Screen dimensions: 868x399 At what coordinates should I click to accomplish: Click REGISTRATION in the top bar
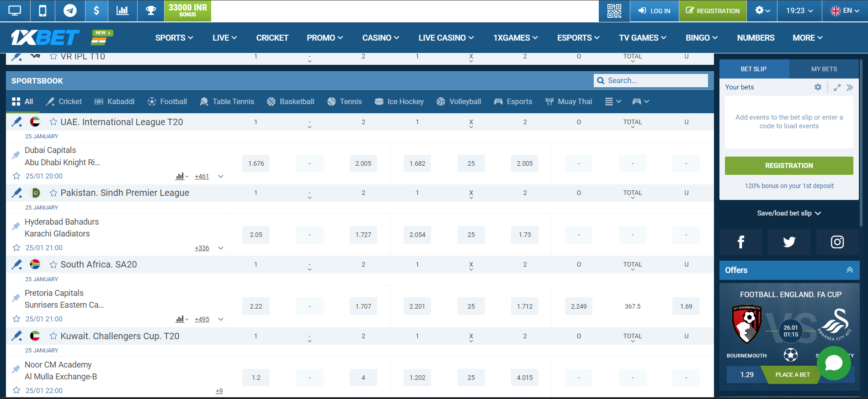click(x=713, y=10)
